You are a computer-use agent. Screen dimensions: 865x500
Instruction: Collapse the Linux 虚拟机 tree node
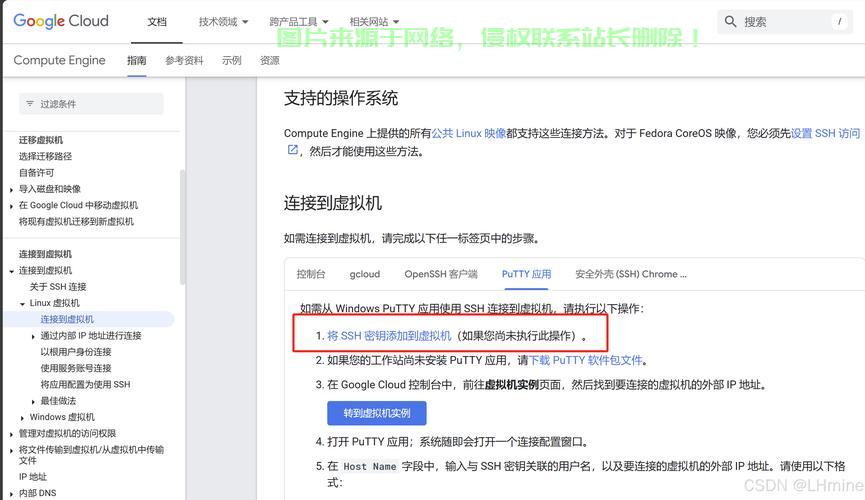coord(22,304)
